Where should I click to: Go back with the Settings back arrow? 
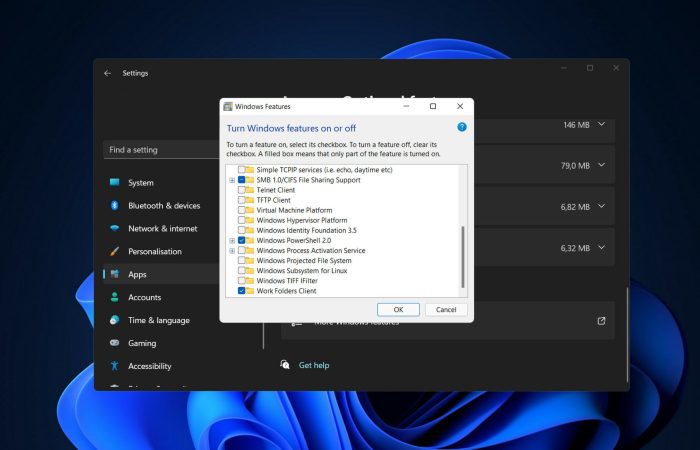[x=107, y=73]
